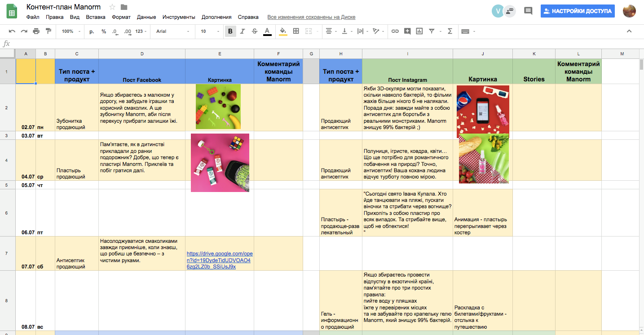Open vertical align dropdown

pyautogui.click(x=347, y=31)
